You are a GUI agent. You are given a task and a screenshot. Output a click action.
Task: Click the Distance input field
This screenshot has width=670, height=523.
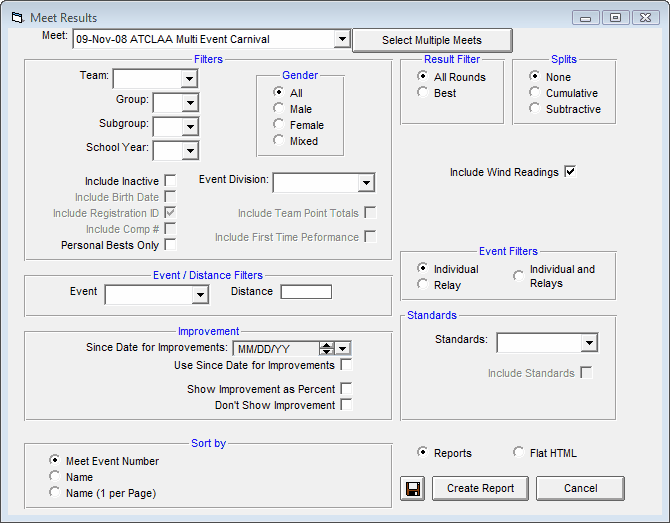click(306, 292)
